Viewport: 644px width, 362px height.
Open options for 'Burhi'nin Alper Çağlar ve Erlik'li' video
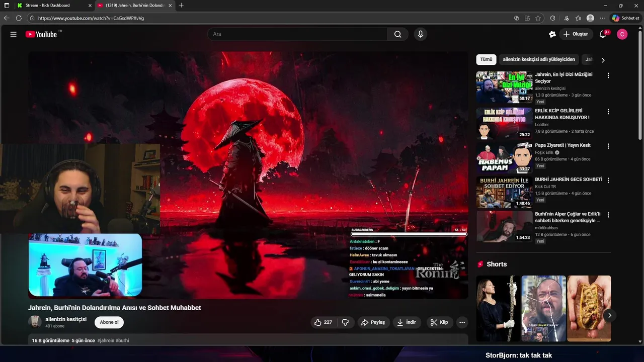point(608,215)
